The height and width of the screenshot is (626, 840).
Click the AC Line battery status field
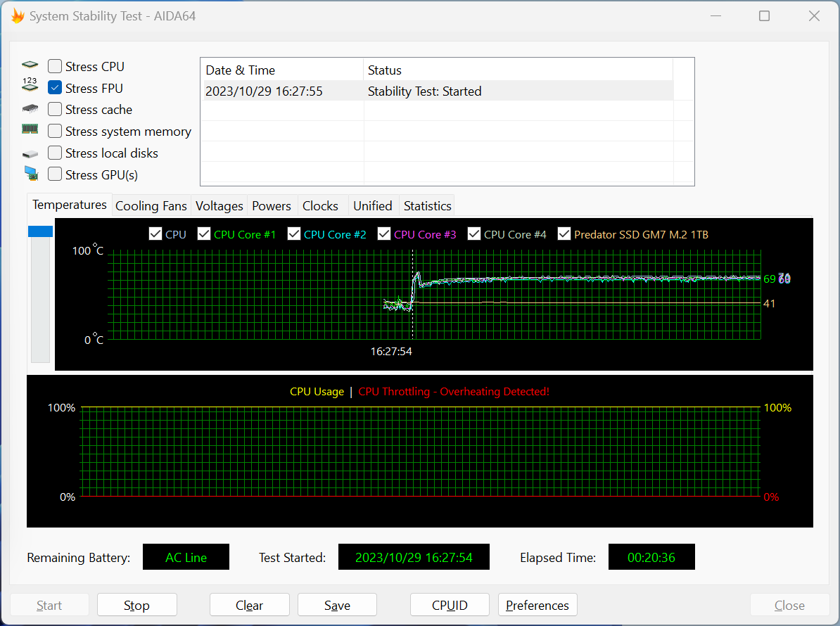[186, 557]
